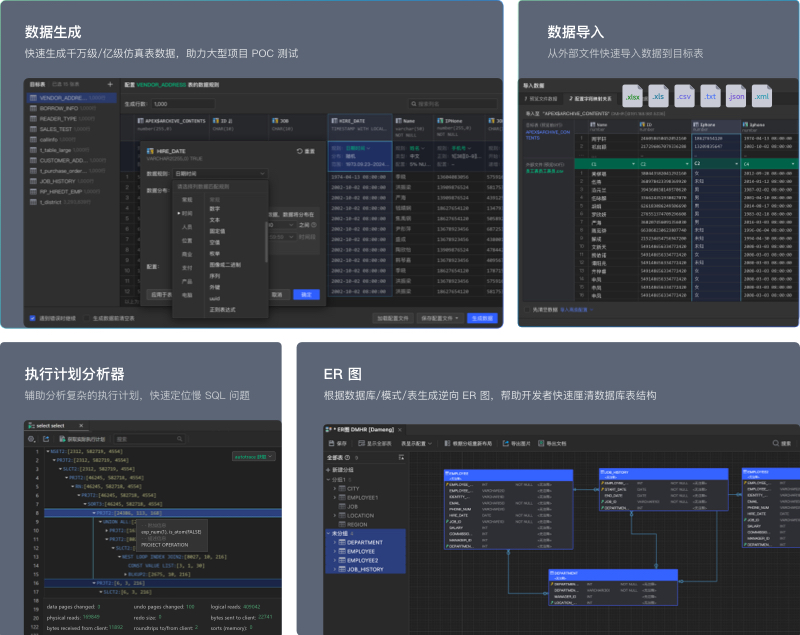
Task: Click the 新建分组 plus icon
Action: click(x=328, y=470)
